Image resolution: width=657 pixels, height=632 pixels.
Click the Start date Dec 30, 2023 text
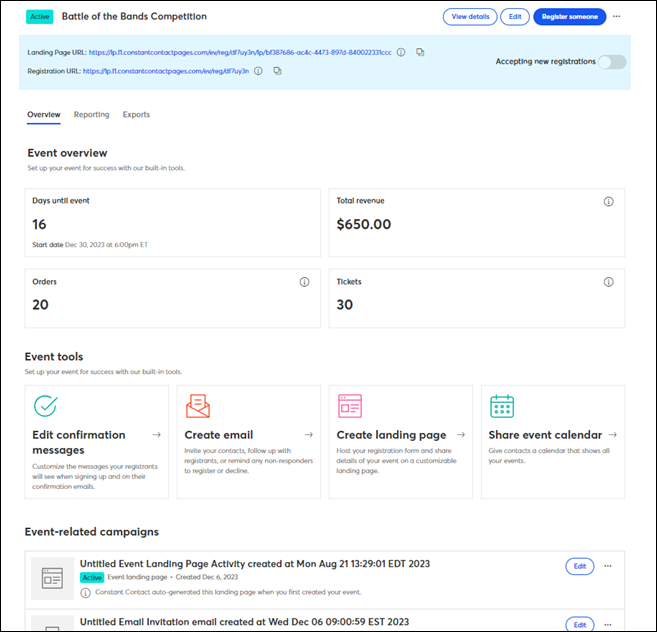point(90,245)
